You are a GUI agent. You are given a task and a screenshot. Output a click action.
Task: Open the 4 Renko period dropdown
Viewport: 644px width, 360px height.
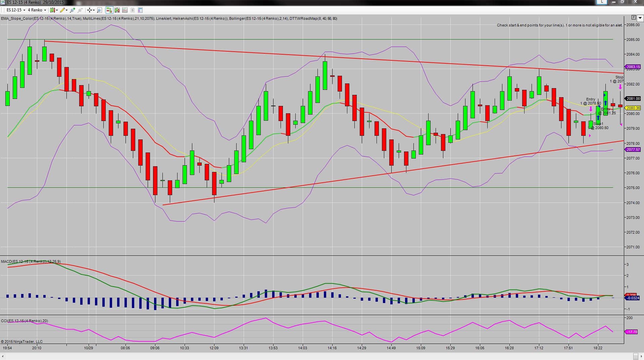click(37, 10)
